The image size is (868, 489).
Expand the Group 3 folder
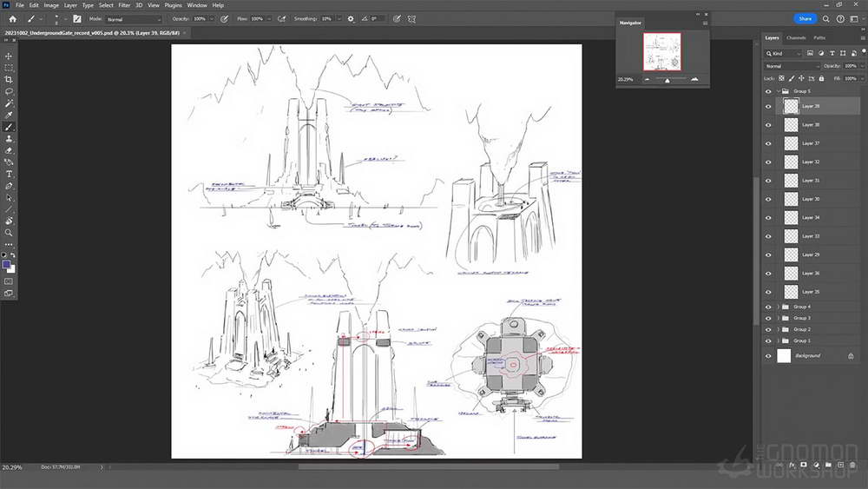tap(779, 318)
